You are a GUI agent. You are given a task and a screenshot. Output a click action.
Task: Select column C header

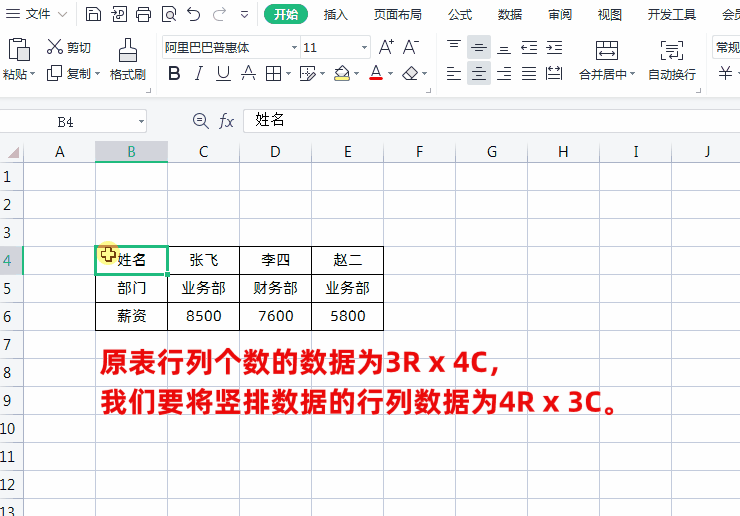pyautogui.click(x=203, y=152)
